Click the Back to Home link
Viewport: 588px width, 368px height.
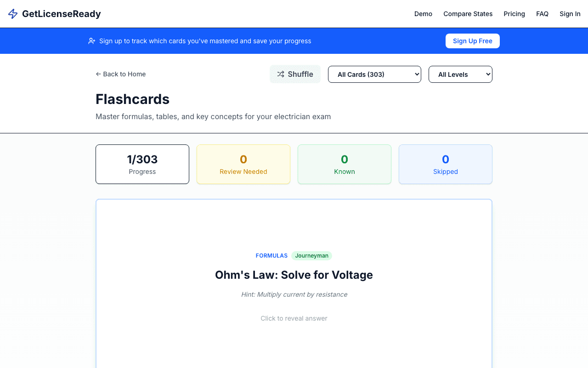coord(120,74)
